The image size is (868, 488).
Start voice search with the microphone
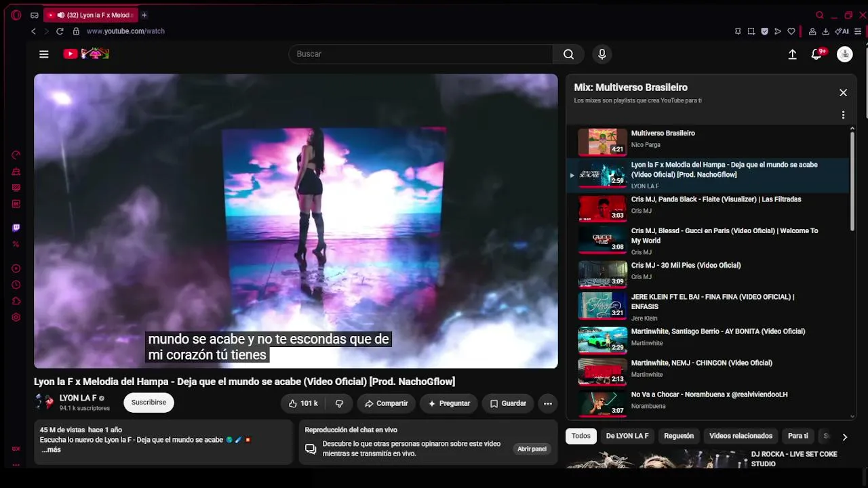point(601,54)
